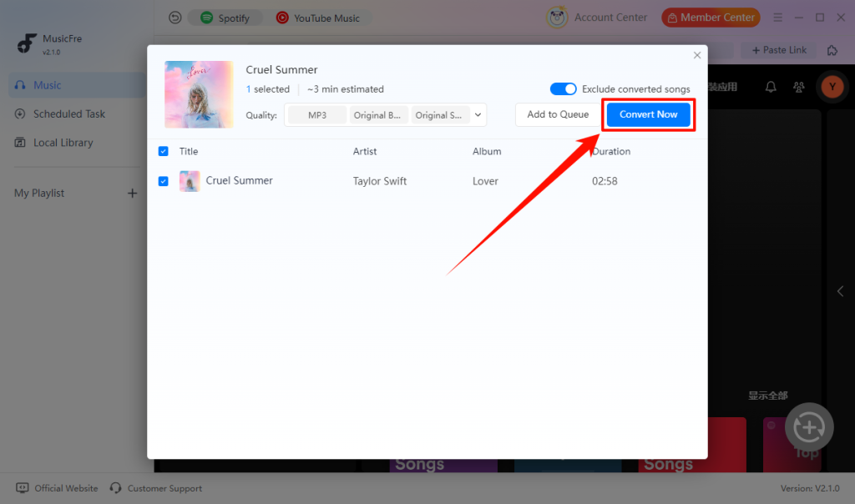
Task: Open the Member Center
Action: point(711,18)
